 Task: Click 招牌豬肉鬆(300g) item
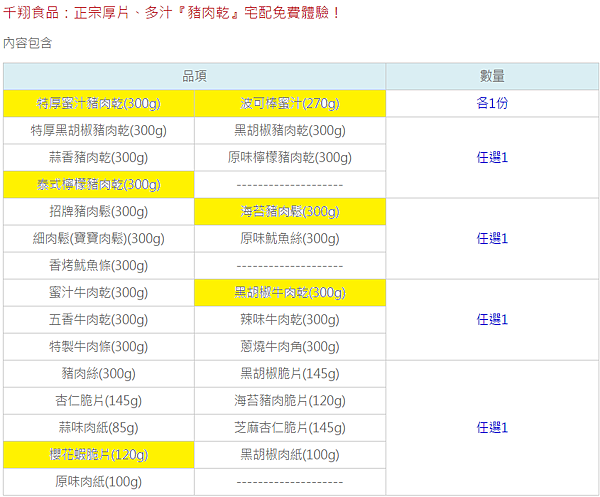99,212
